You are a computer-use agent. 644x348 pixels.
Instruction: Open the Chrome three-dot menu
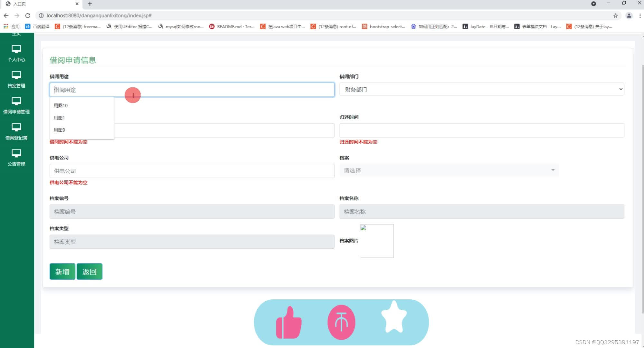(640, 15)
